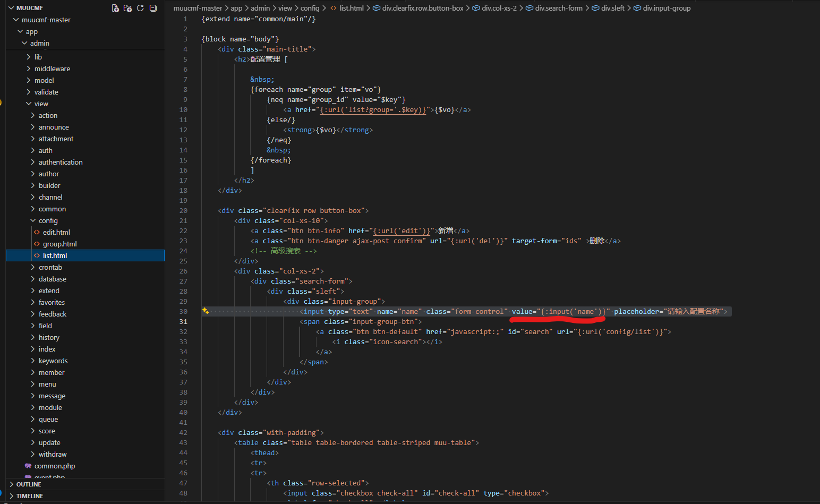Expand the middleware folder
Image resolution: width=820 pixels, height=504 pixels.
click(52, 69)
